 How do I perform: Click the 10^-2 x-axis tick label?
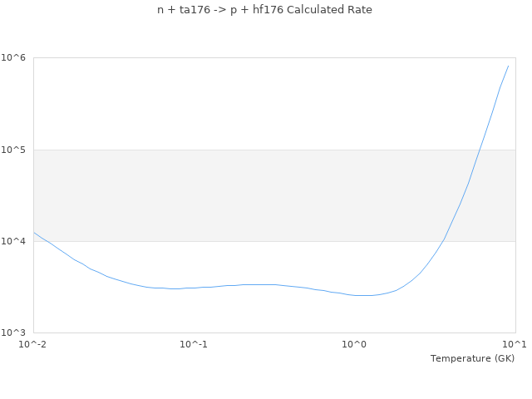pyautogui.click(x=33, y=344)
